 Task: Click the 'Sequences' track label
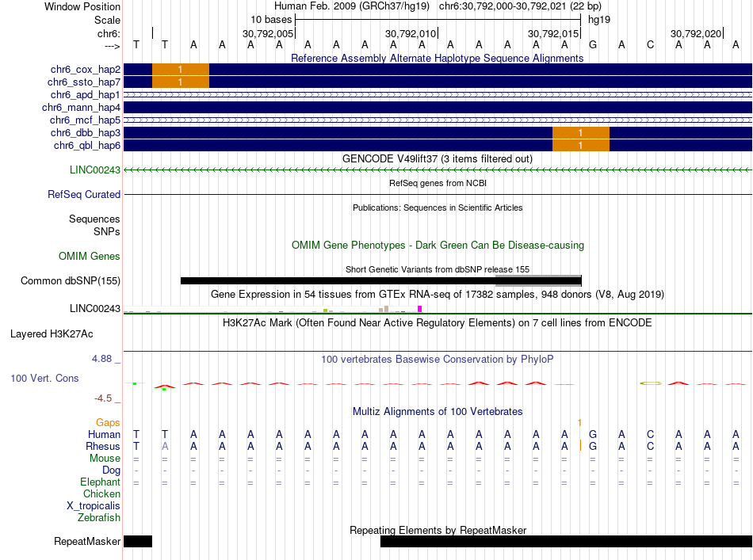(94, 219)
